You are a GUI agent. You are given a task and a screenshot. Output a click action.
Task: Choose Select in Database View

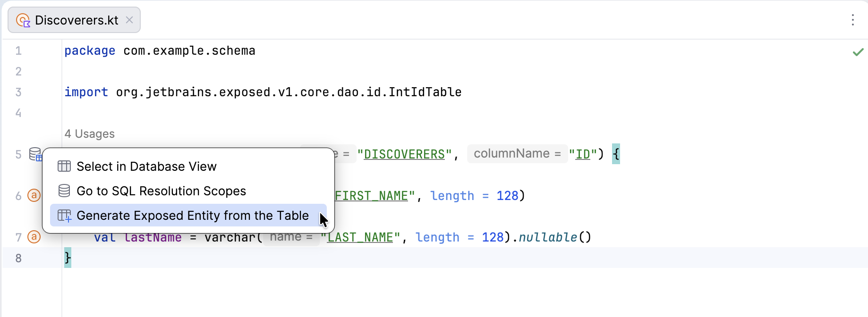(188, 167)
